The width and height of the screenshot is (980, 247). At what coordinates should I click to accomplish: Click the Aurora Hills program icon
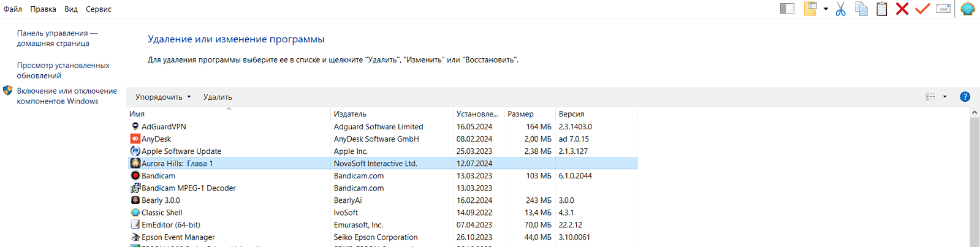(x=135, y=163)
